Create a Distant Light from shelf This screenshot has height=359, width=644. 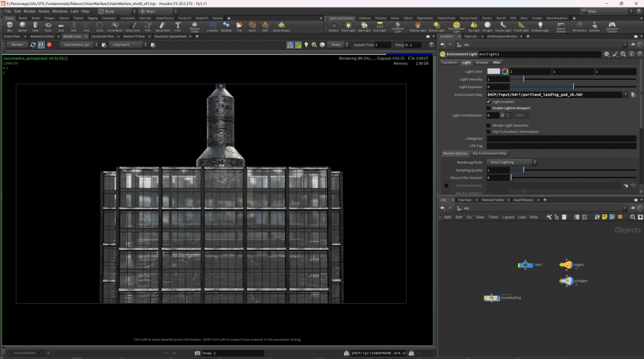pyautogui.click(x=436, y=27)
